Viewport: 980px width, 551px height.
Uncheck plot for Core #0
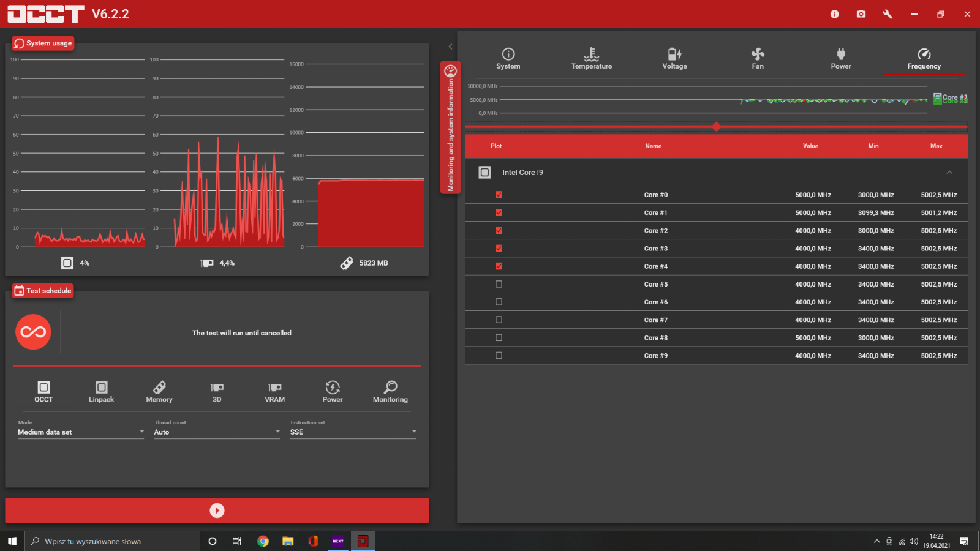499,195
